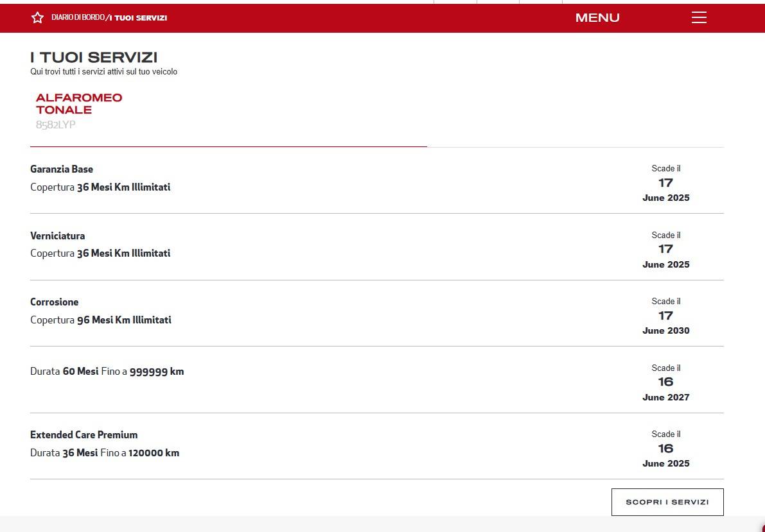The height and width of the screenshot is (532, 765).
Task: Click the MENU label in the header
Action: [x=597, y=18]
